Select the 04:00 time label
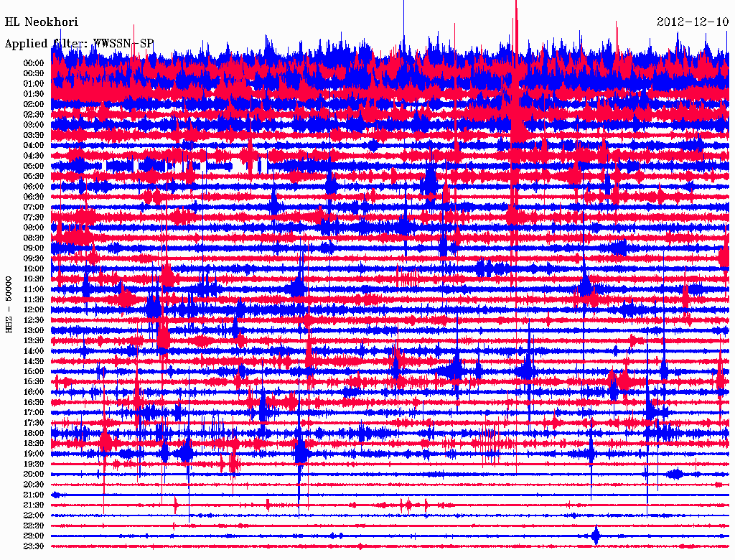 pyautogui.click(x=33, y=146)
